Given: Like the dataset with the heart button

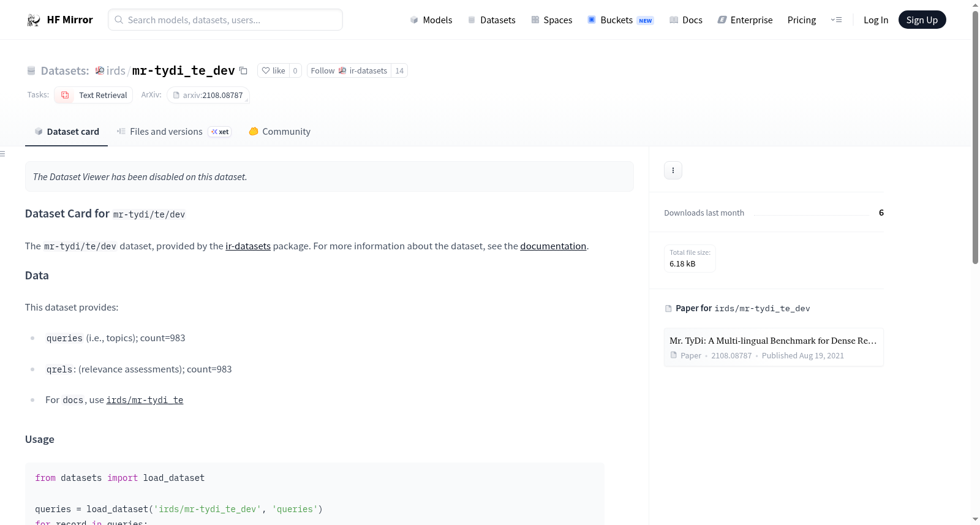Looking at the screenshot, I should 273,70.
